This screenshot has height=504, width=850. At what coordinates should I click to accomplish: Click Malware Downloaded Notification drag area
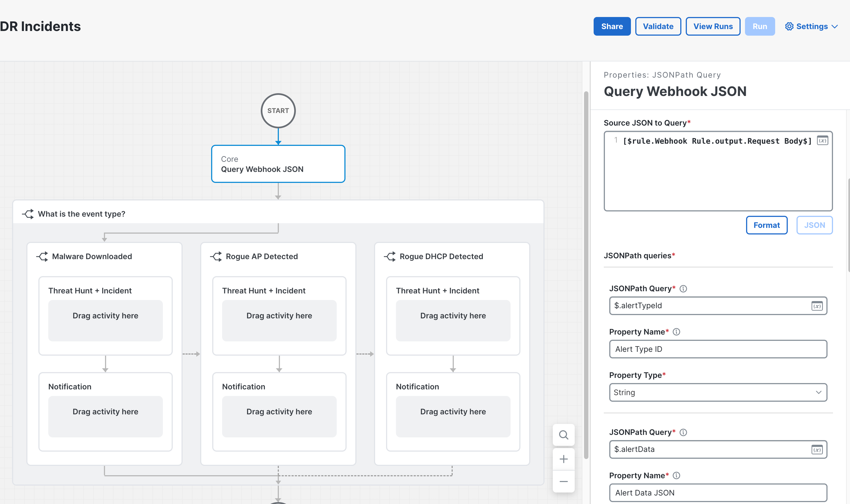106,416
